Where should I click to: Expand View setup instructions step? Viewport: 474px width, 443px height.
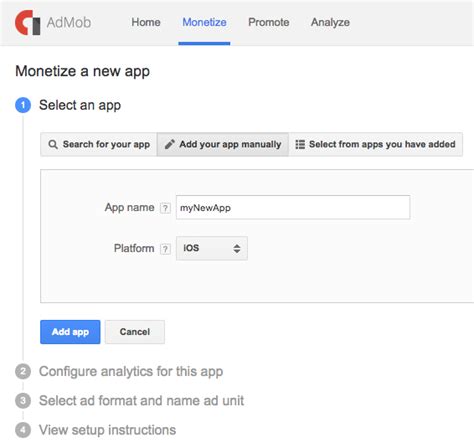point(107,430)
